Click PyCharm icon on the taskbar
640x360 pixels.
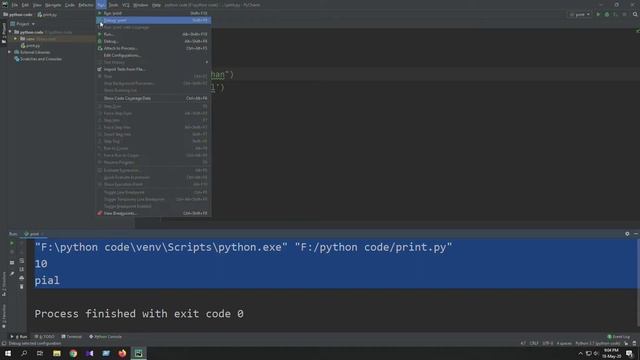(138, 353)
